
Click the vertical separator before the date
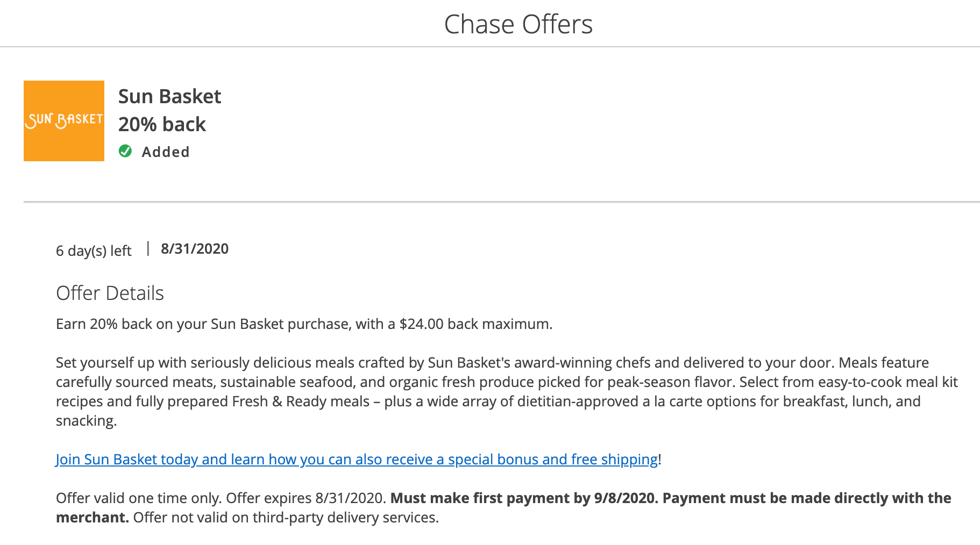pyautogui.click(x=147, y=249)
